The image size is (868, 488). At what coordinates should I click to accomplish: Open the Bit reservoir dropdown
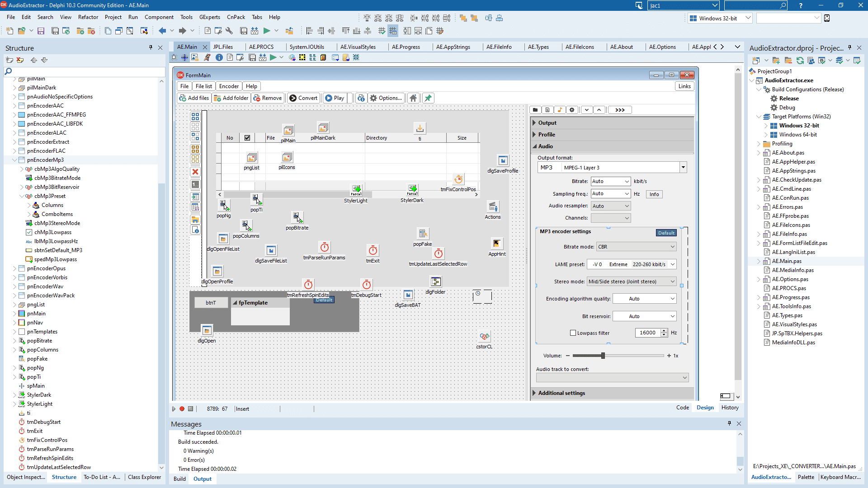[673, 316]
